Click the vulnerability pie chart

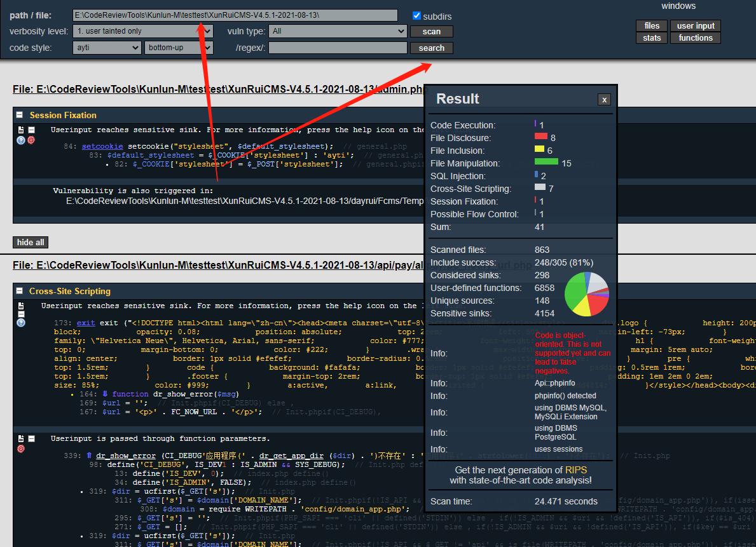[587, 294]
